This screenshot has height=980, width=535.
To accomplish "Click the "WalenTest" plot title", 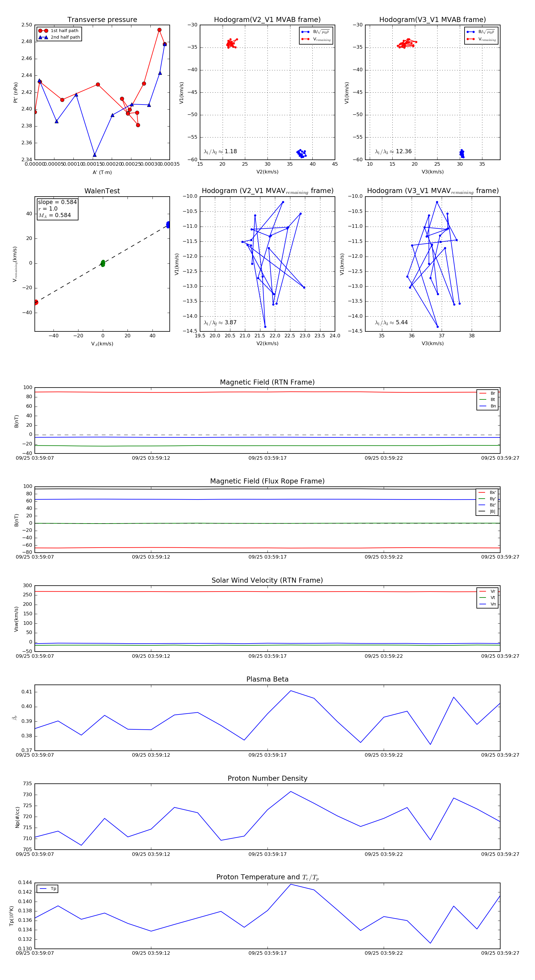I will 102,191.
